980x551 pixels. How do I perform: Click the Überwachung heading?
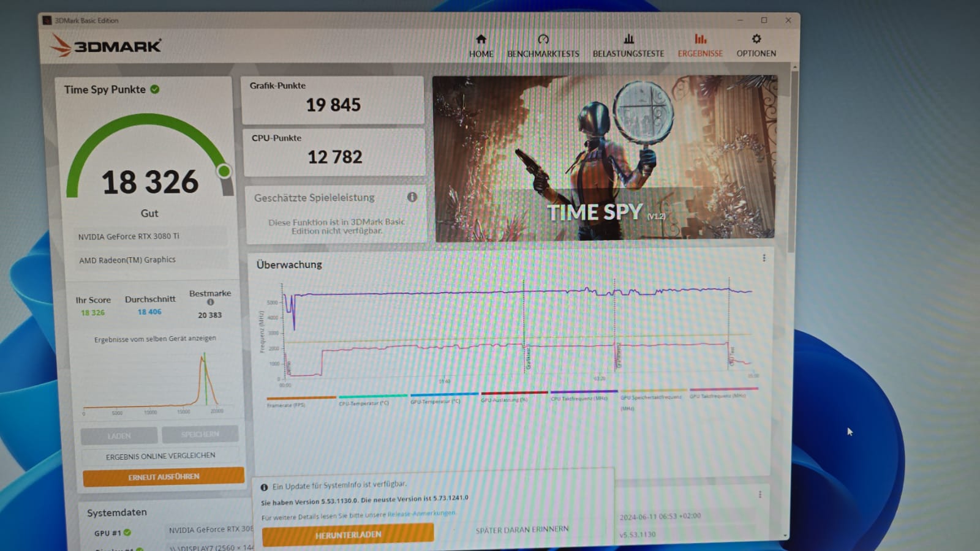(x=289, y=264)
